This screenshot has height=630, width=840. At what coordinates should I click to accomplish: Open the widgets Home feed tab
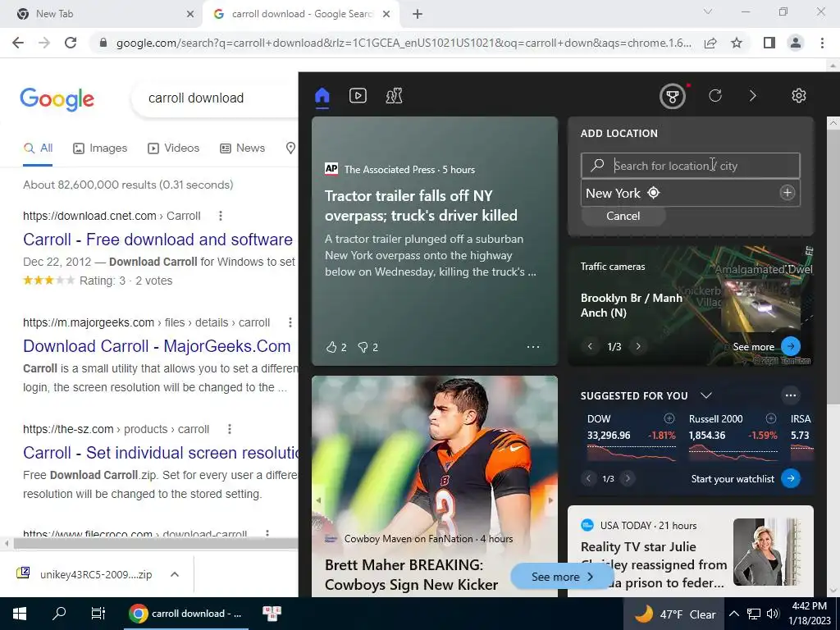[322, 97]
